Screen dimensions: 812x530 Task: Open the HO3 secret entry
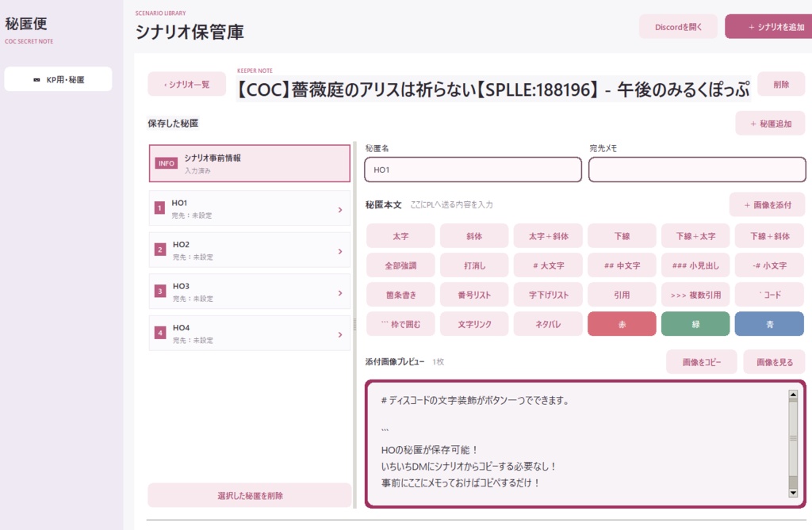click(x=250, y=292)
